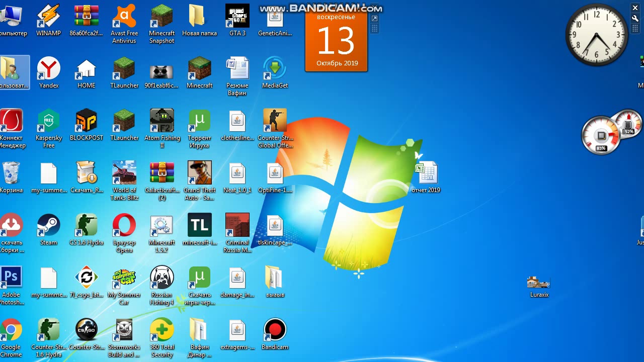The width and height of the screenshot is (644, 362).
Task: Launch the CS:GO round-icon Counter-Str shortcut
Action: point(87,334)
